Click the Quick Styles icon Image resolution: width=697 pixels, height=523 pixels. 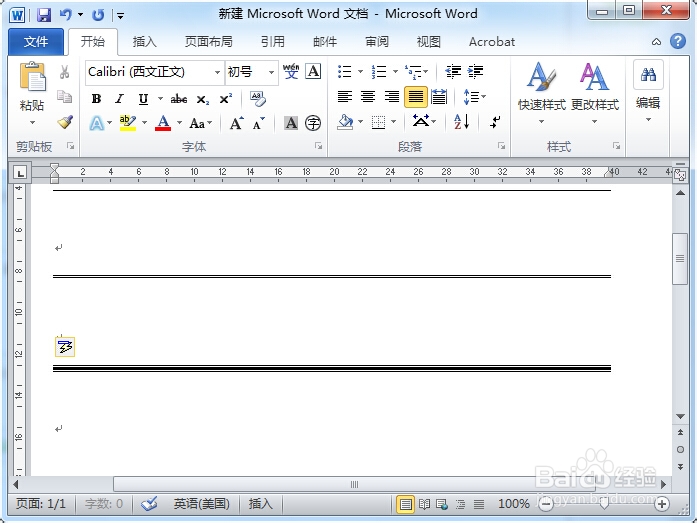tap(541, 76)
